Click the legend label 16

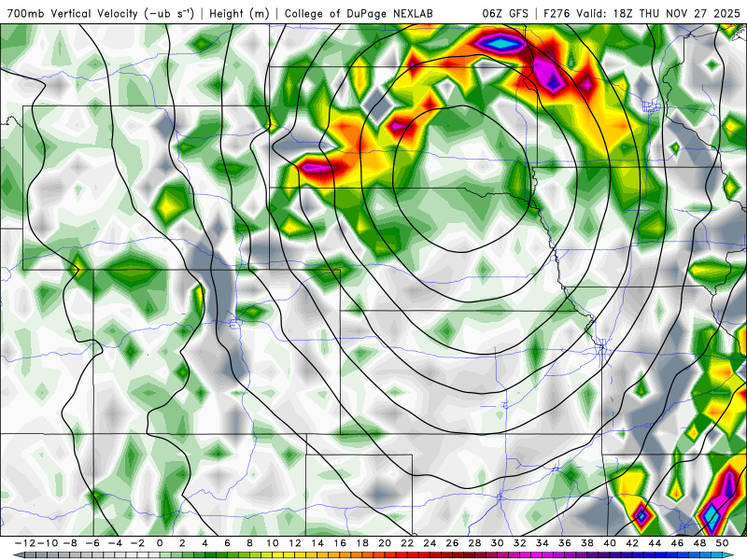[x=340, y=543]
